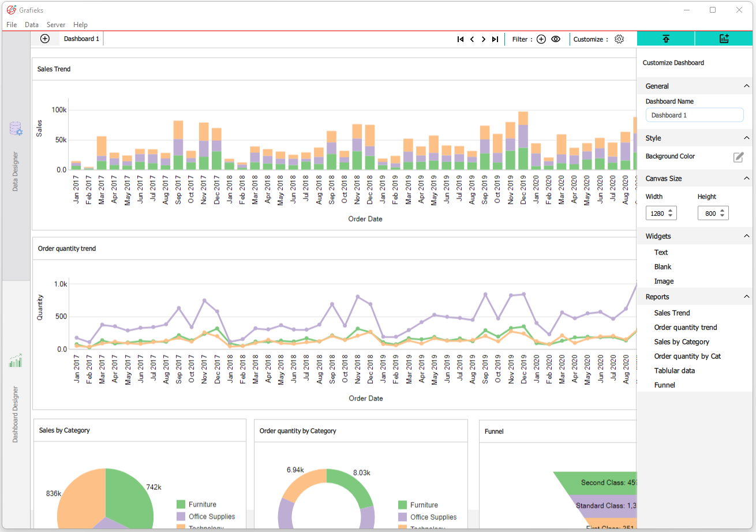
Task: Open the Data menu
Action: point(32,25)
